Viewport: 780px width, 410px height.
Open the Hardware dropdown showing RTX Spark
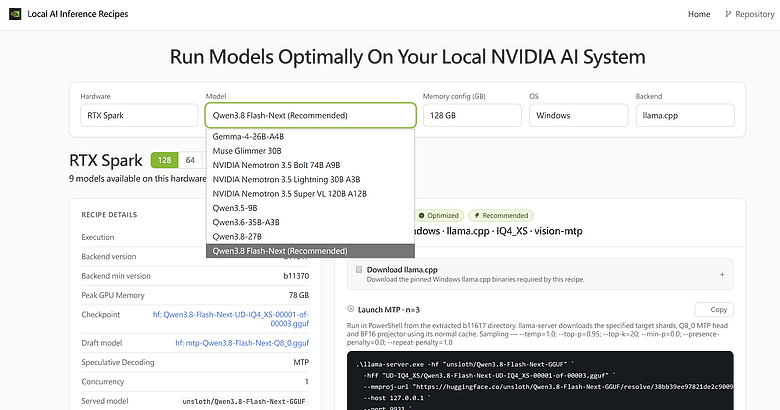coord(139,115)
